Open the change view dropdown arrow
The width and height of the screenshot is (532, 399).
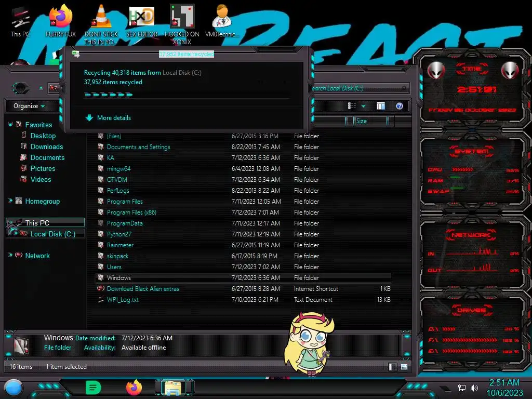(363, 106)
